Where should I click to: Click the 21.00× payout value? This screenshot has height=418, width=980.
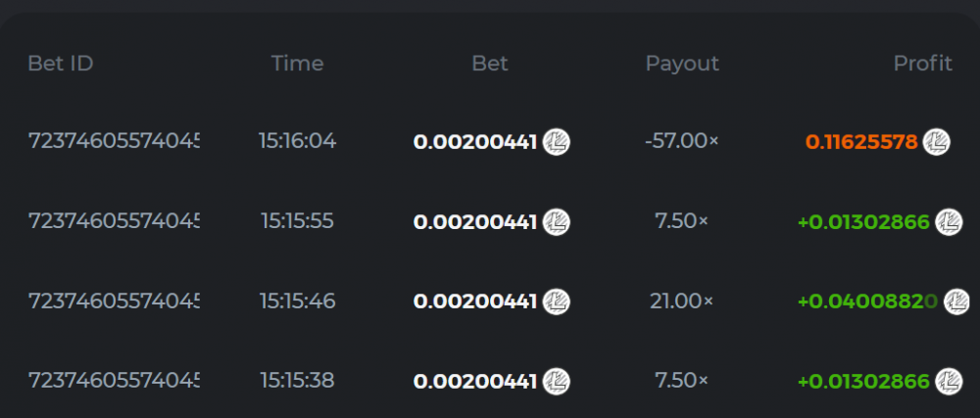pyautogui.click(x=682, y=301)
